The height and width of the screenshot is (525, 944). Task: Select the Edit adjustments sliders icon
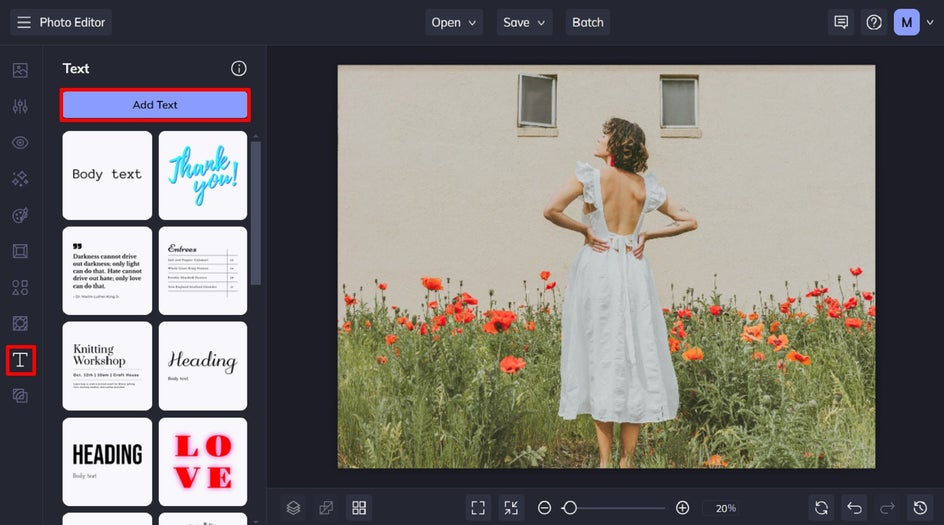pos(20,107)
